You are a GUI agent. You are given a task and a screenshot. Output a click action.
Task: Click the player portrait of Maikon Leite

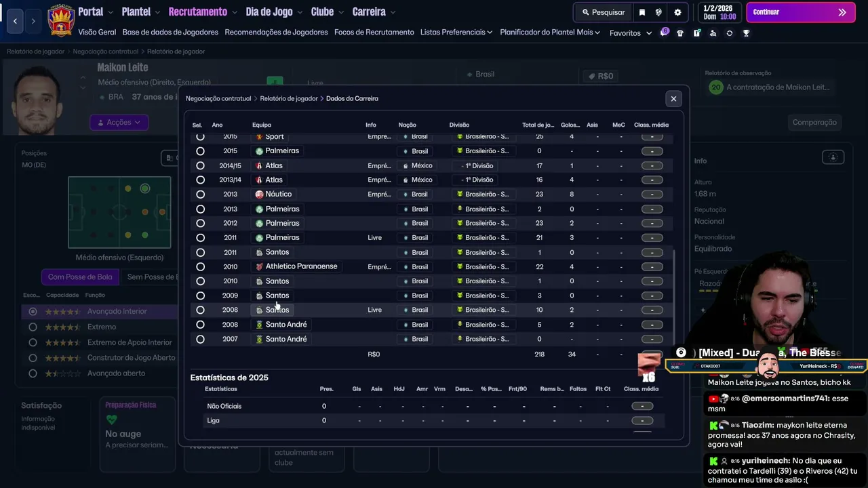pos(37,100)
